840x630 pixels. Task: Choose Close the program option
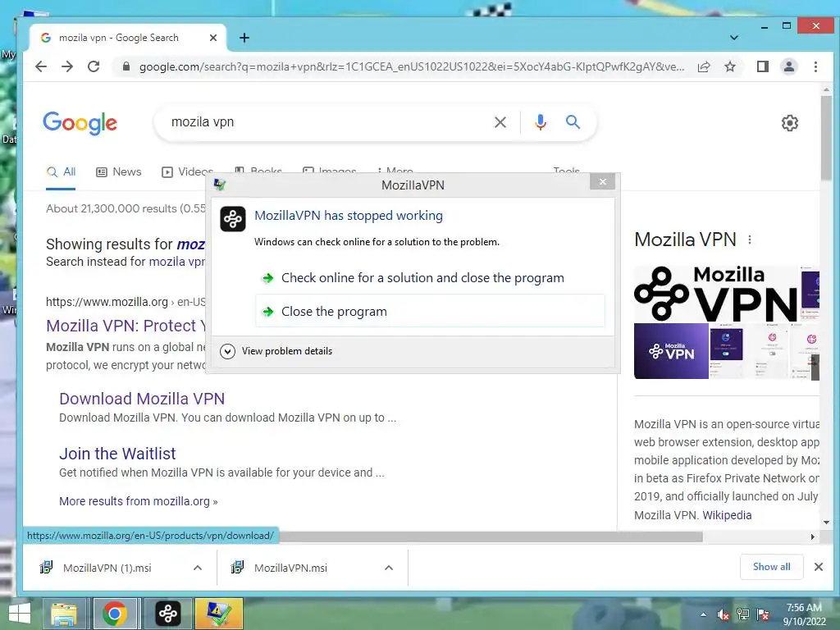coord(430,311)
